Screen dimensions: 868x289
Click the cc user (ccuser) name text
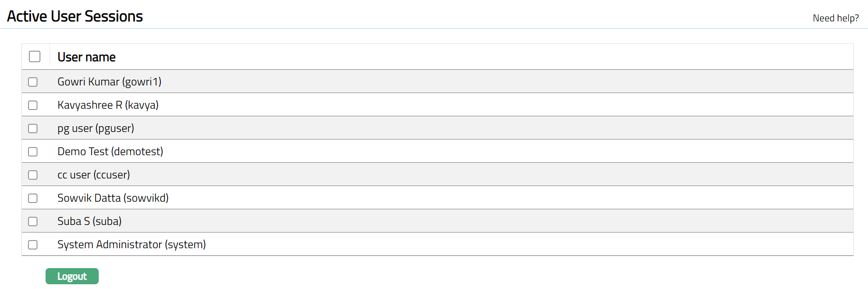(x=93, y=175)
